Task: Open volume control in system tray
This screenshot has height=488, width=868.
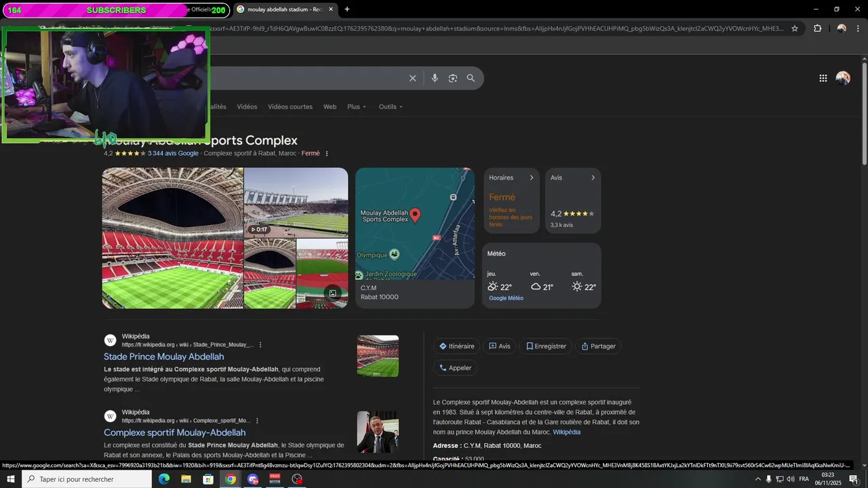Action: pos(790,479)
